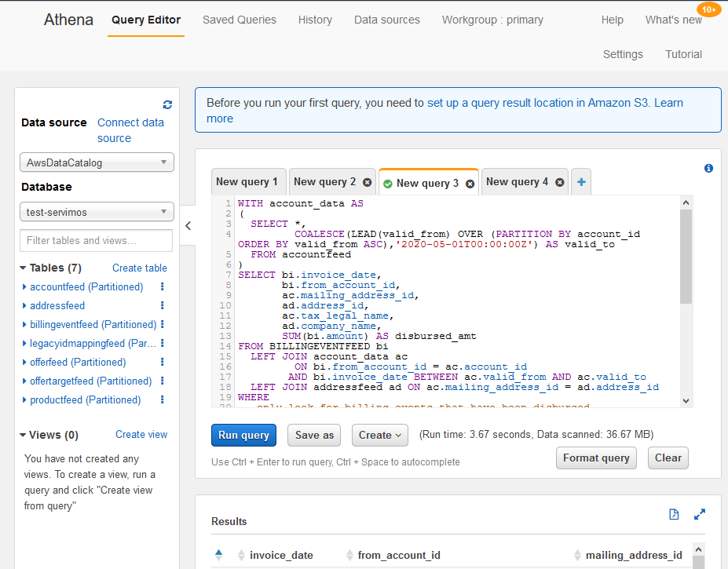
Task: Open the History page
Action: click(x=315, y=20)
